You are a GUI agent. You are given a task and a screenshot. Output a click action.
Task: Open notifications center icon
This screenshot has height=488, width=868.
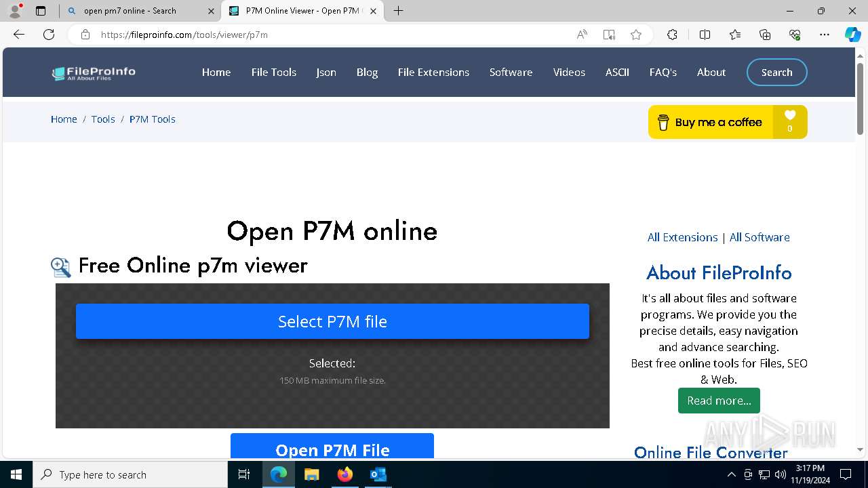(x=846, y=474)
